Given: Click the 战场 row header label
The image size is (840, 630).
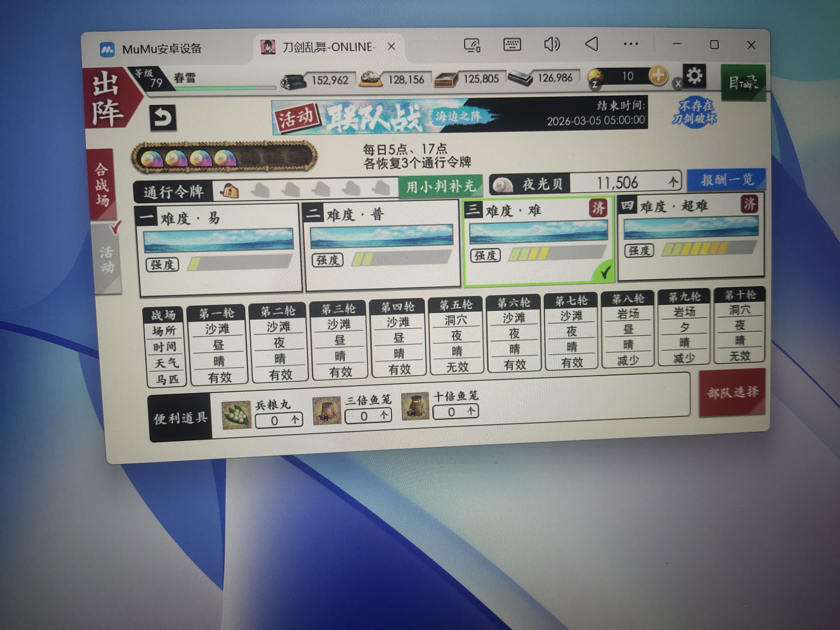Looking at the screenshot, I should [163, 315].
